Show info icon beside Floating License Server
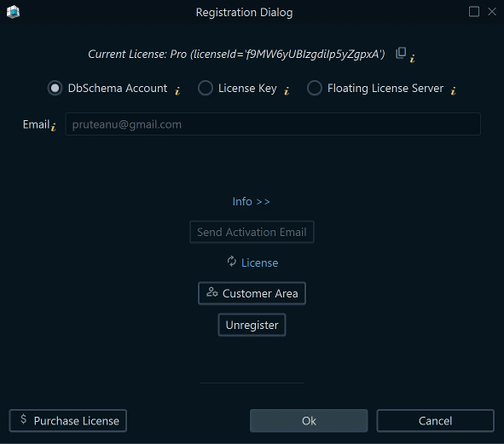This screenshot has width=504, height=444. 453,91
